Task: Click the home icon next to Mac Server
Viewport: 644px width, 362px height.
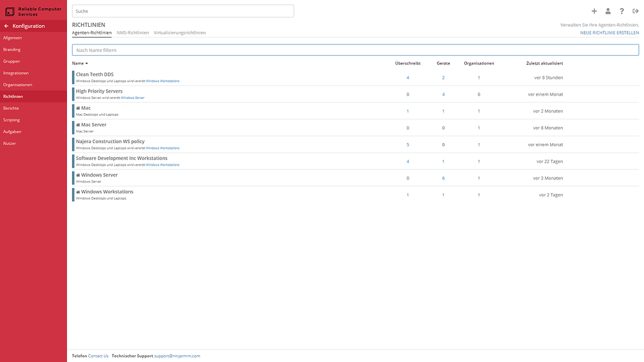Action: click(x=78, y=125)
